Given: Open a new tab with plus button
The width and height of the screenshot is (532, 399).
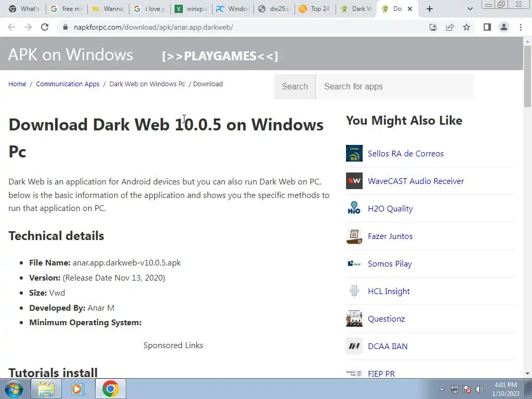Looking at the screenshot, I should (430, 9).
